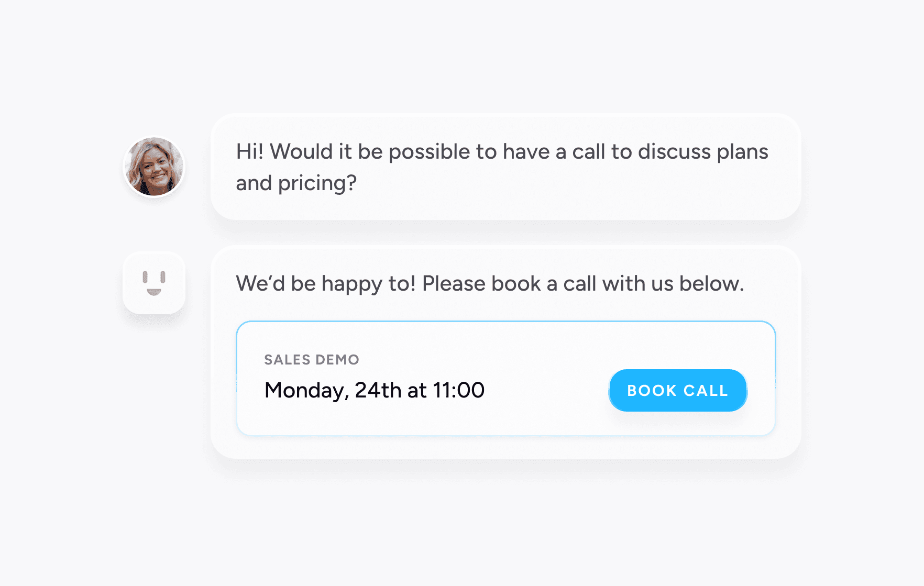Viewport: 924px width, 586px height.
Task: Click the smiley bot's left eye
Action: (x=145, y=277)
